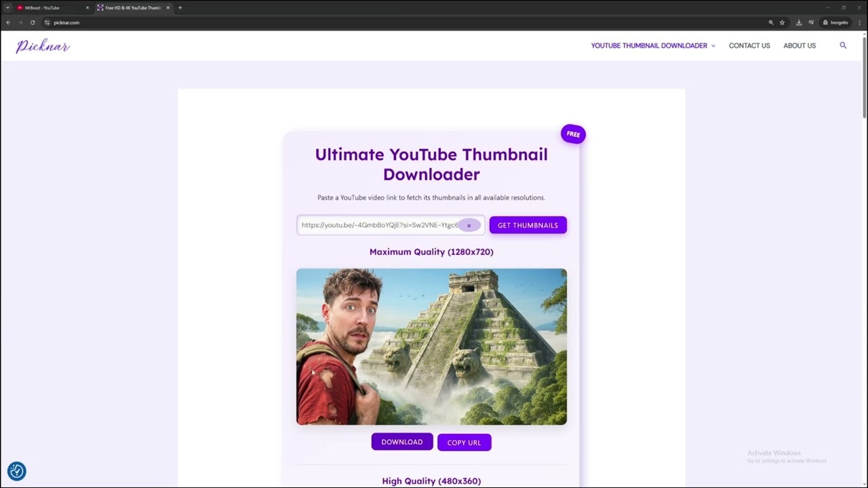
Task: Close the MrBeast - YouTube tab
Action: click(87, 7)
